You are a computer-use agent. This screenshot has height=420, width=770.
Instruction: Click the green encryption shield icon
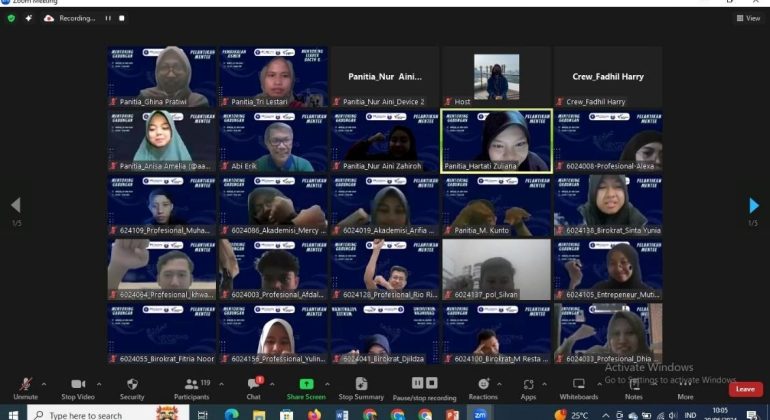tap(11, 18)
